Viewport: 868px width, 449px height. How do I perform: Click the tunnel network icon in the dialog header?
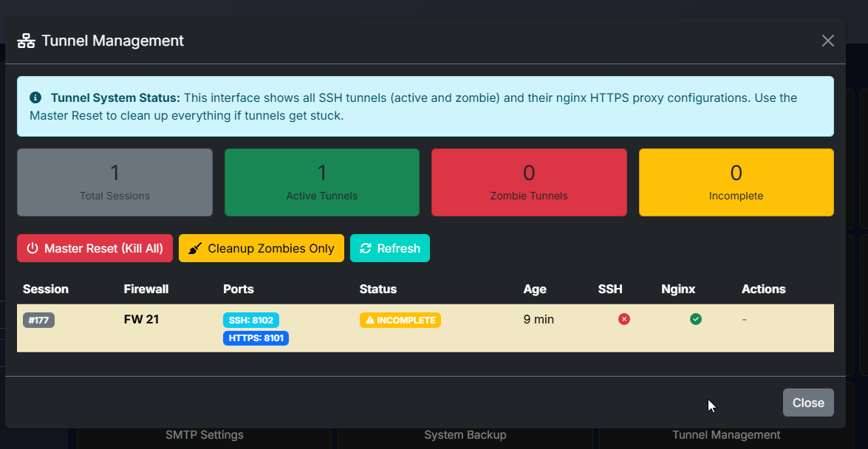pos(25,41)
